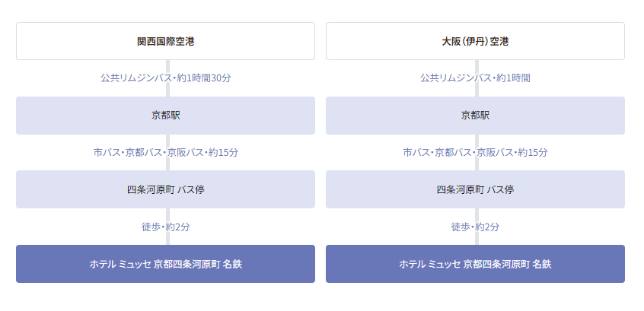The width and height of the screenshot is (644, 311).
Task: Select 京都駅 in the Kansai Airport route
Action: coord(165,116)
